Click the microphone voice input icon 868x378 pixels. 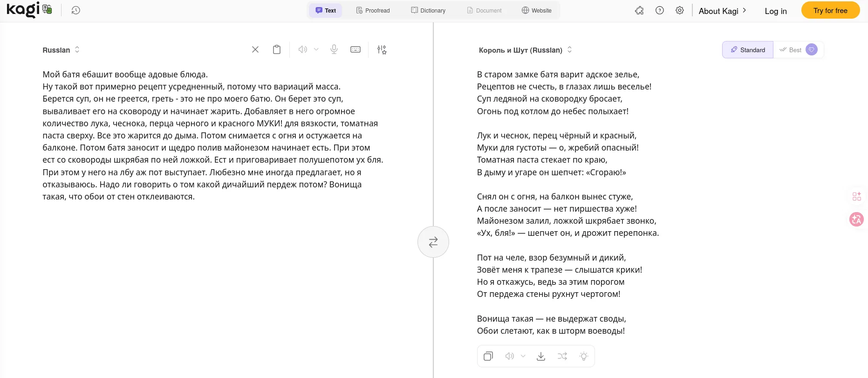pos(334,49)
